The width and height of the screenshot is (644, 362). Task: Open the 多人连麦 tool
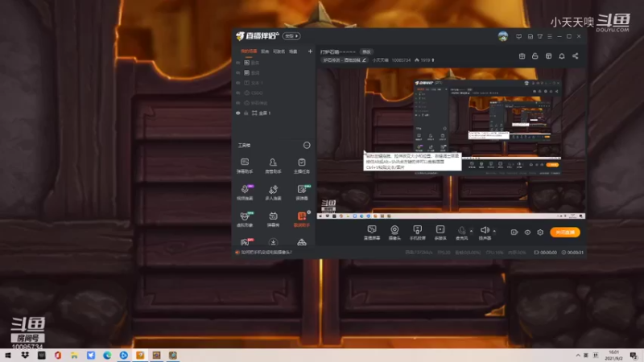pos(273,192)
